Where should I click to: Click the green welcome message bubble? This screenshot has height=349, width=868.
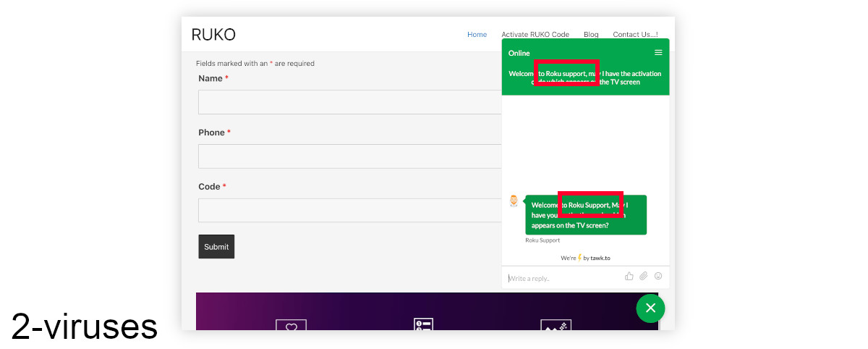pyautogui.click(x=586, y=215)
